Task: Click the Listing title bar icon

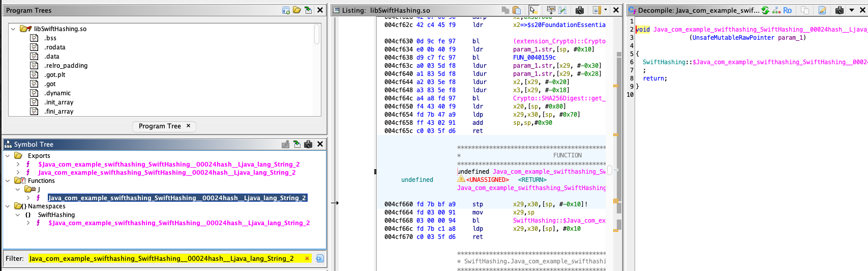Action: pos(336,10)
